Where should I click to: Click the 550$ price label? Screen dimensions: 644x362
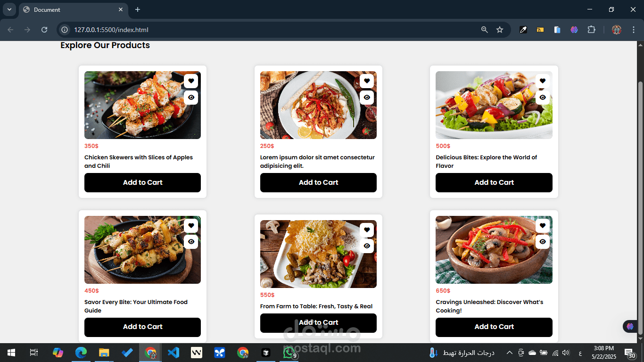tap(267, 295)
